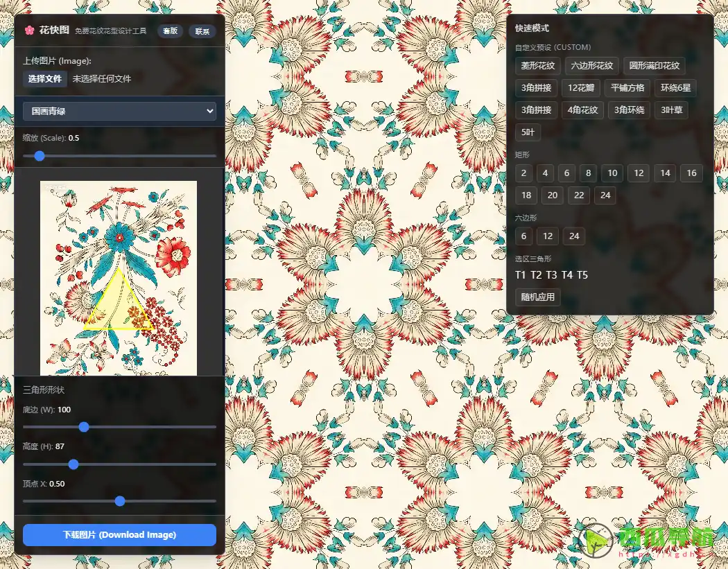This screenshot has width=728, height=569.
Task: Select the 3叶草 preset
Action: pos(670,110)
